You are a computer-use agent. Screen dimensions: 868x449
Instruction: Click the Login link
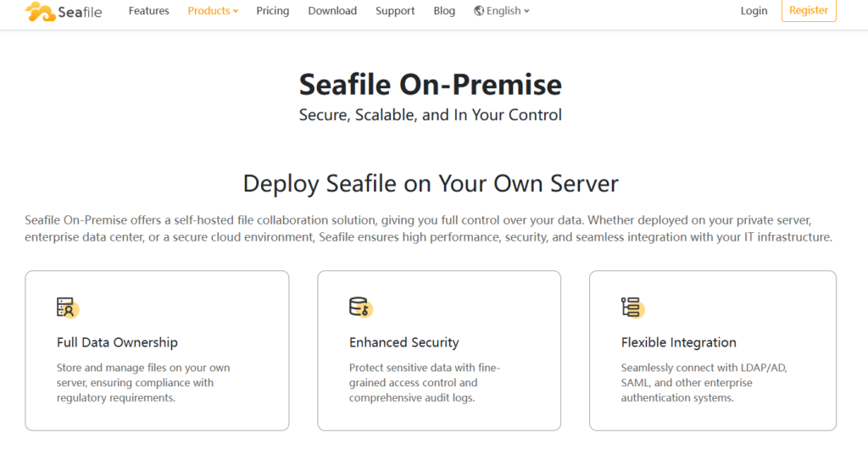pyautogui.click(x=754, y=10)
